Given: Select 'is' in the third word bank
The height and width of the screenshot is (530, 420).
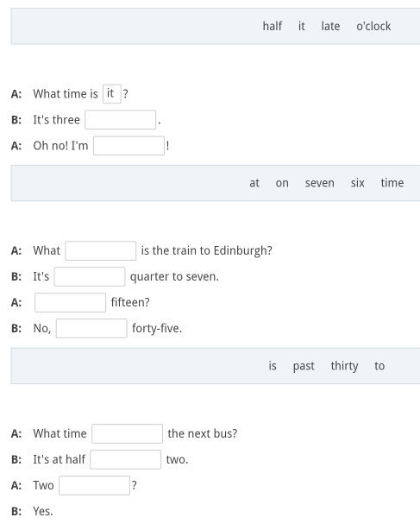Looking at the screenshot, I should 273,366.
